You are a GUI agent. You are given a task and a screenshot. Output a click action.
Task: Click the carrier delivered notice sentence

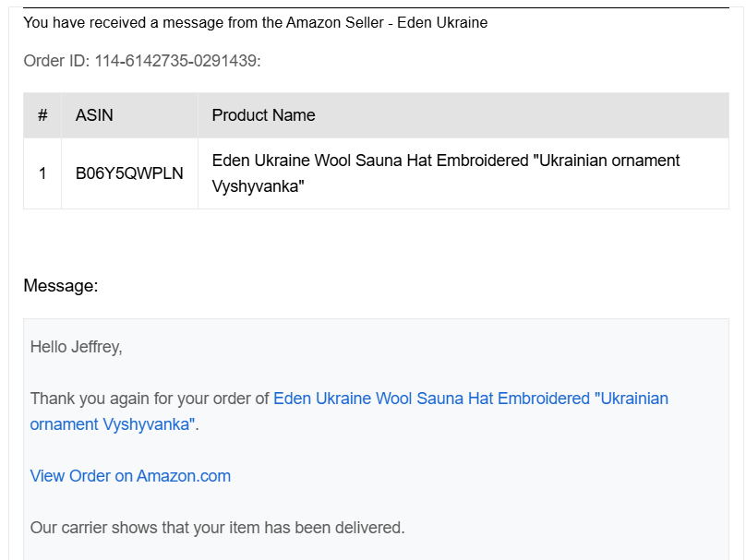[x=217, y=528]
